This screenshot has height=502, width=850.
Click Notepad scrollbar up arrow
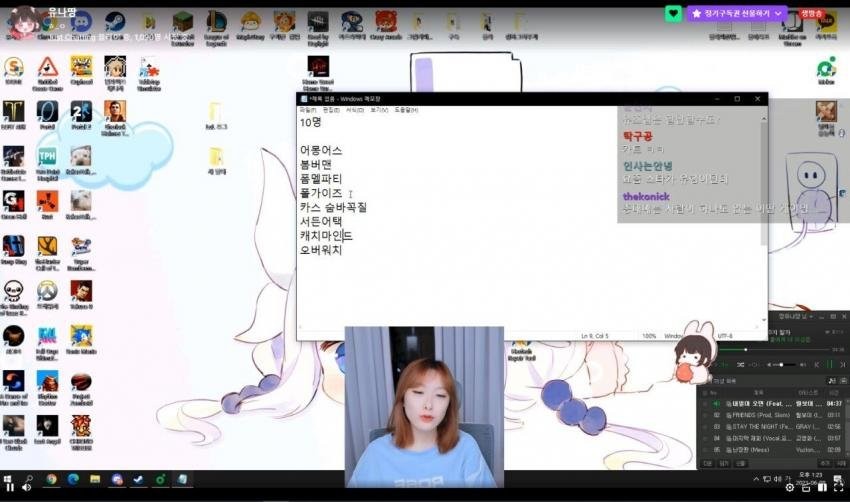tap(764, 118)
